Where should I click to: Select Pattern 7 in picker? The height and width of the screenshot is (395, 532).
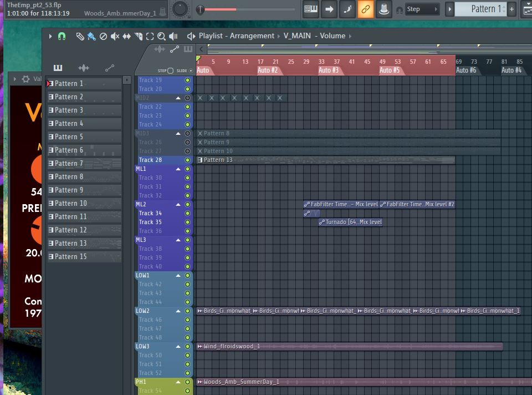(x=84, y=163)
